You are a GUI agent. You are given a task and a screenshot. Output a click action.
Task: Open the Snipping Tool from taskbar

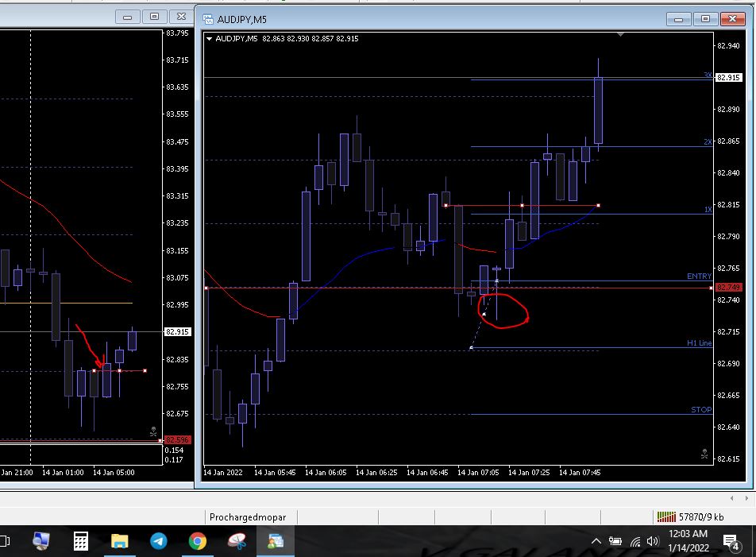click(237, 541)
